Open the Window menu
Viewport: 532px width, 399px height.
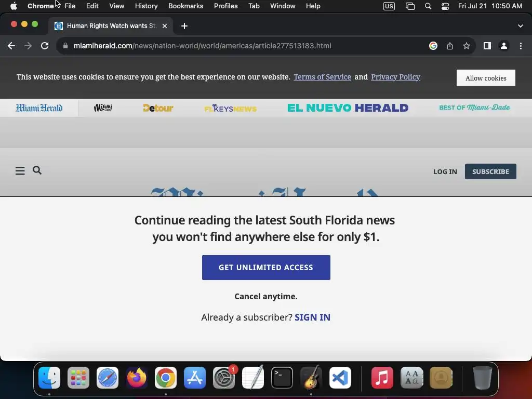pyautogui.click(x=283, y=6)
